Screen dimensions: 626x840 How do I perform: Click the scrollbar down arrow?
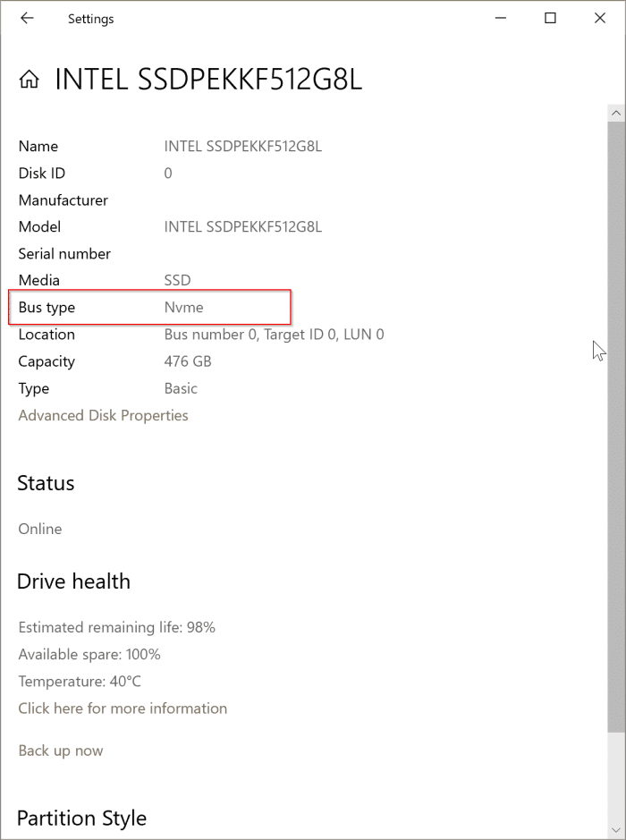pos(616,830)
